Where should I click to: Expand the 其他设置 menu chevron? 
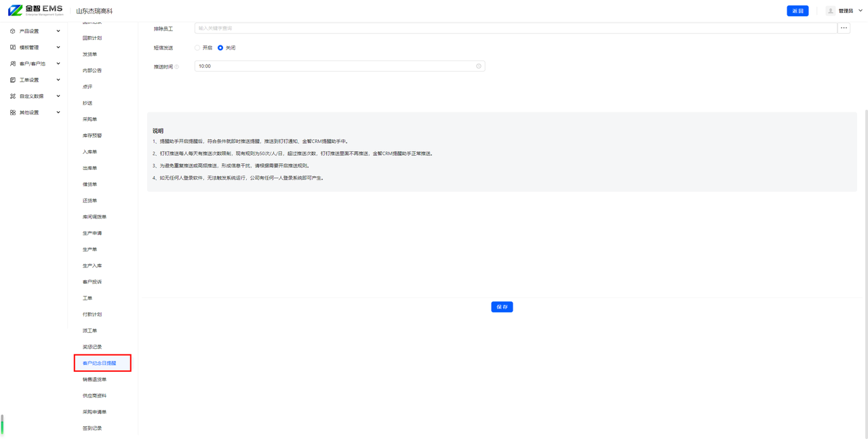(x=58, y=112)
